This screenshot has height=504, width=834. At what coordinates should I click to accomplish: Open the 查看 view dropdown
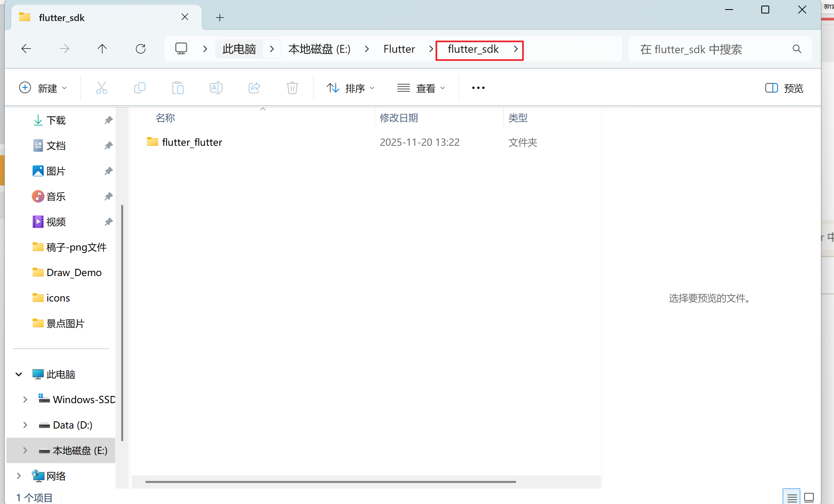421,88
